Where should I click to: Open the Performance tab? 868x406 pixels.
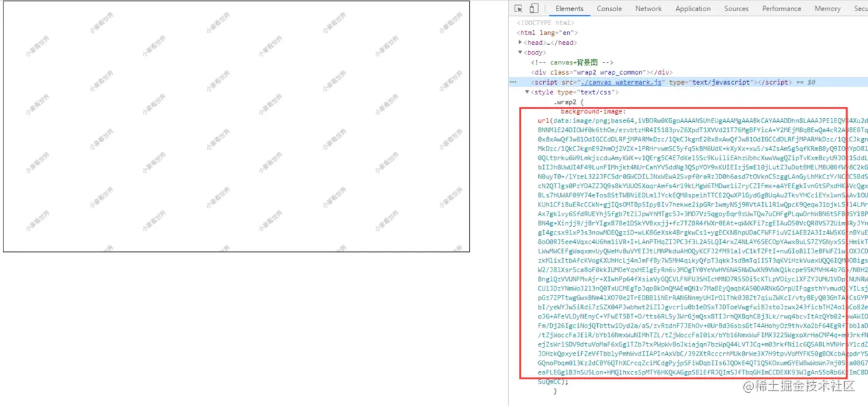[782, 8]
